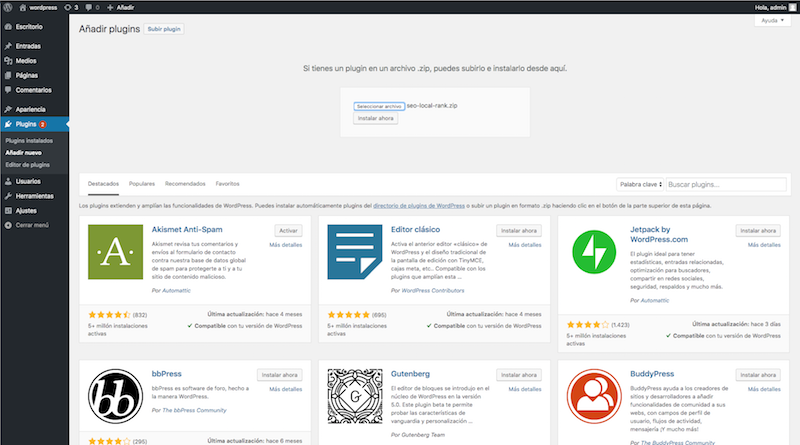Image resolution: width=800 pixels, height=445 pixels.
Task: Open Más detalles for Editor clásico
Action: (x=525, y=245)
